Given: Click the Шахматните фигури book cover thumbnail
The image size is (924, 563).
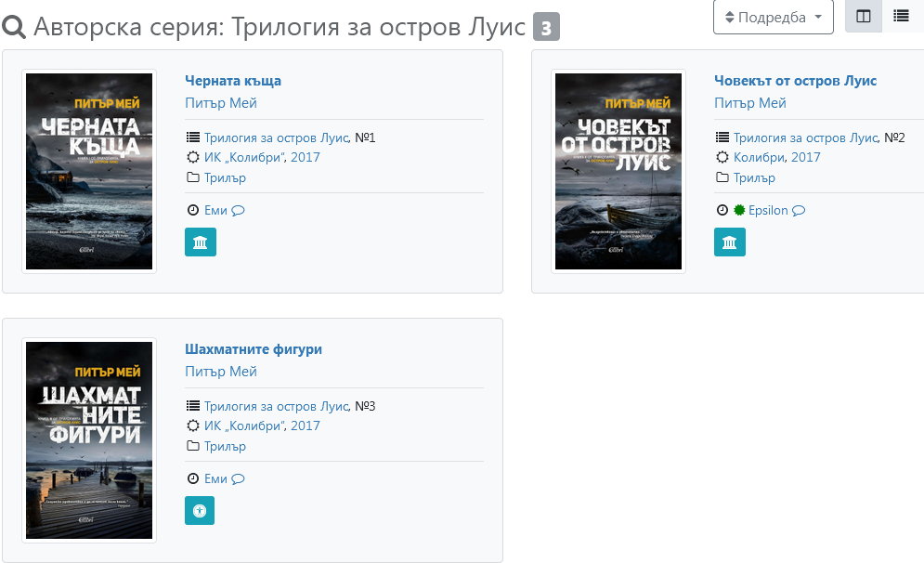Looking at the screenshot, I should (89, 440).
